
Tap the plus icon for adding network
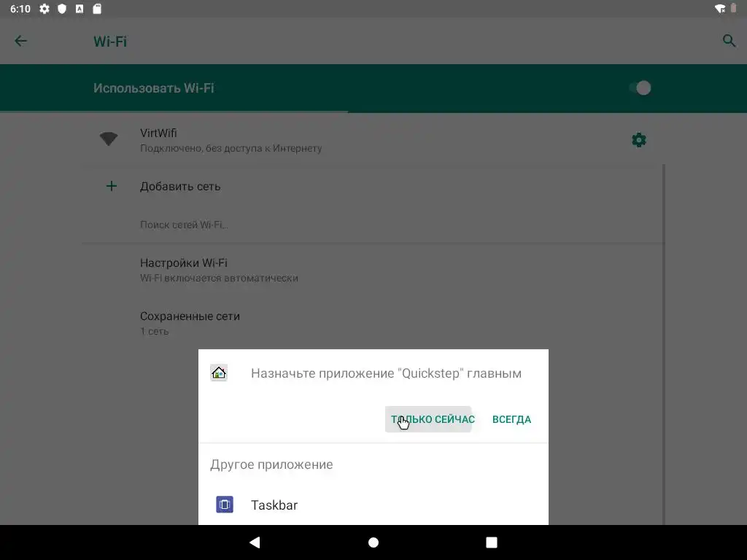coord(112,186)
